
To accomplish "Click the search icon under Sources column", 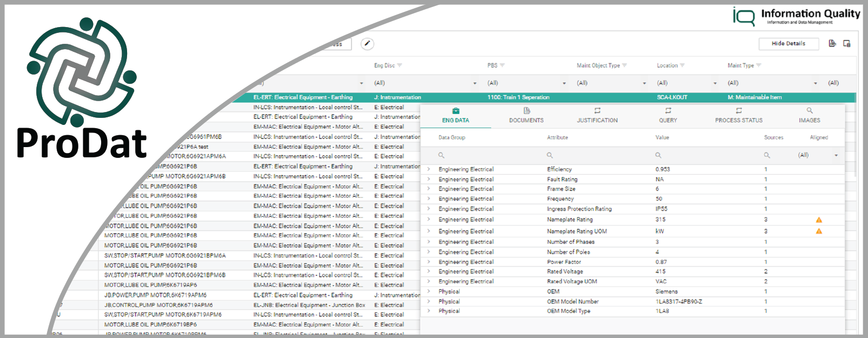I will pos(767,155).
